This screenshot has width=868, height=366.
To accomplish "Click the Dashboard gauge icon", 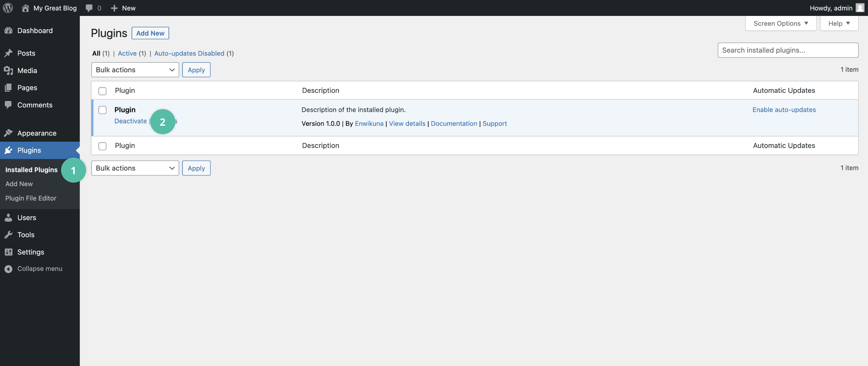I will tap(8, 30).
